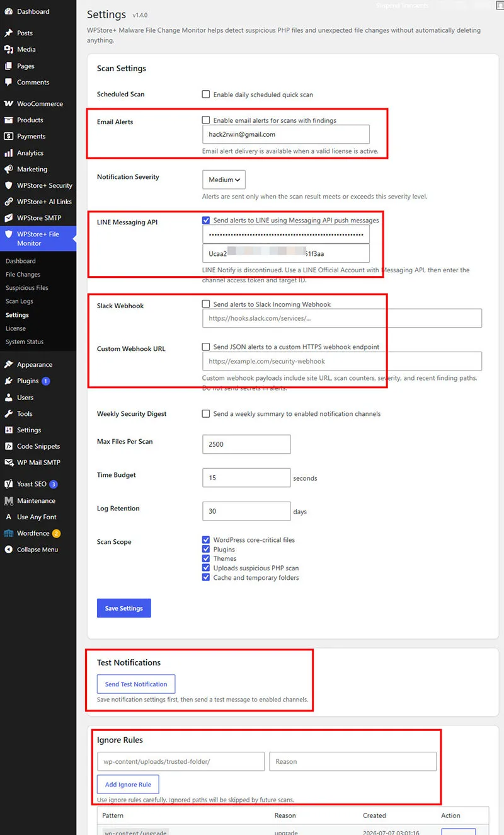This screenshot has width=504, height=835.
Task: Enable the weekly summary digest checkbox
Action: coord(206,414)
